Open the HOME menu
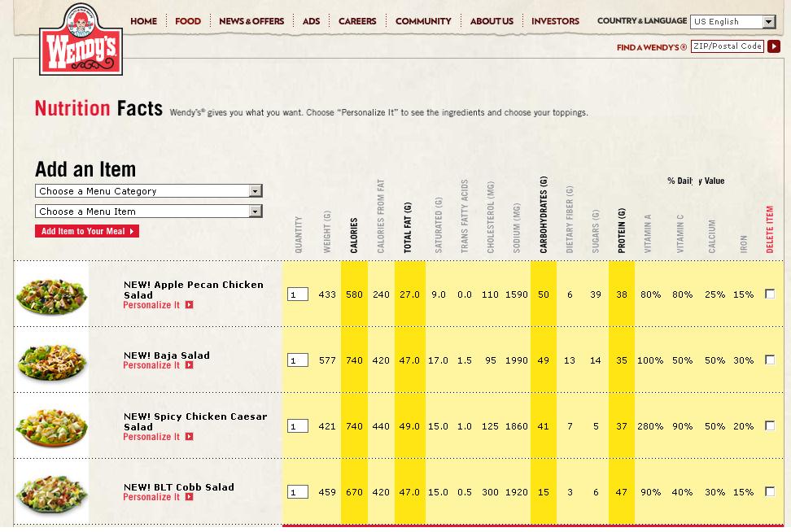Screen dimensions: 791x532 [x=144, y=21]
